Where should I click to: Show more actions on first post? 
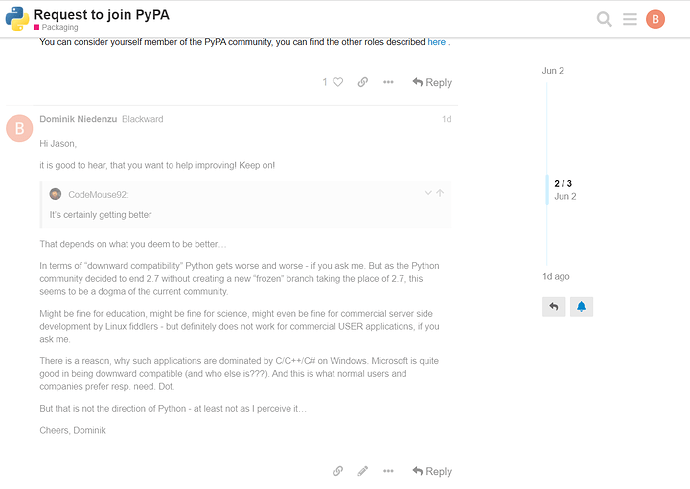[x=388, y=82]
